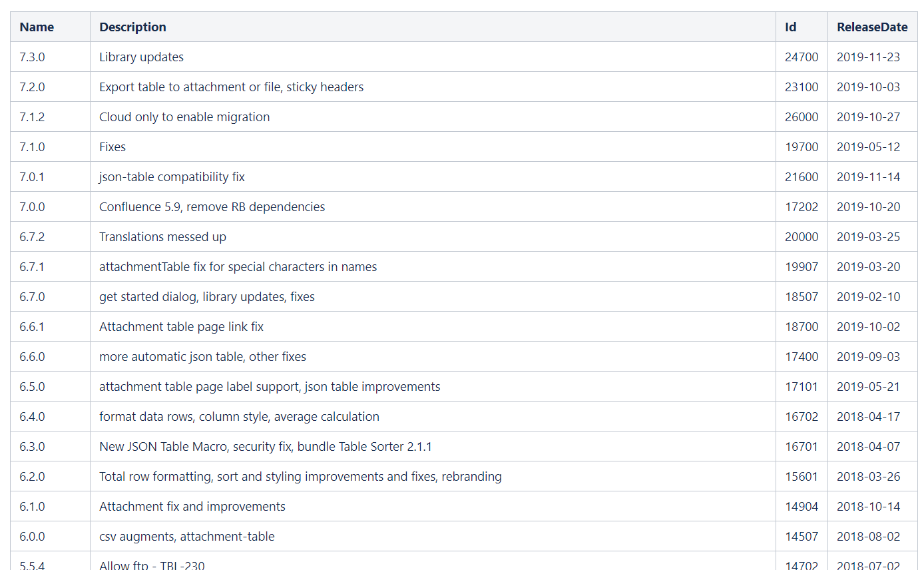Sort by ReleaseDate column header
Screen dimensions: 924x570
(x=872, y=27)
